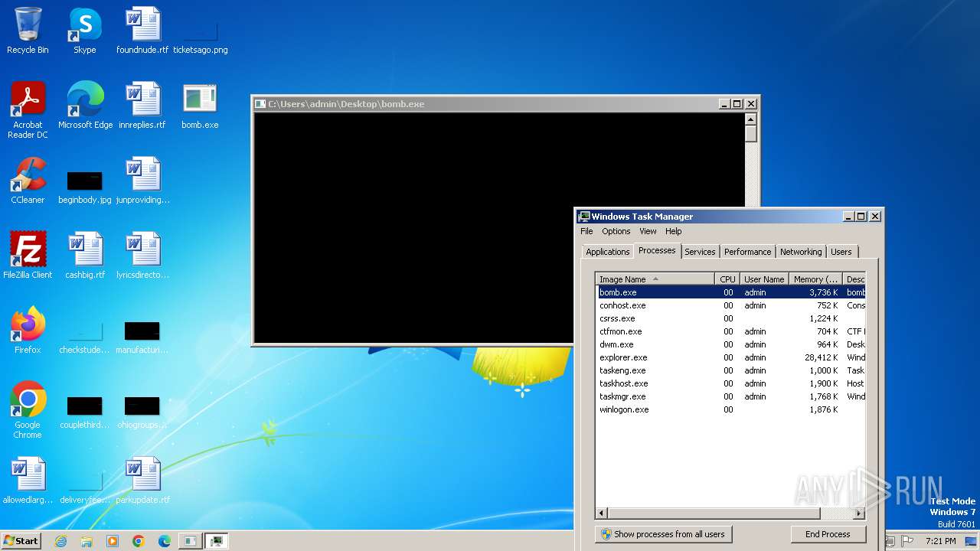Open the Recycle Bin desktop icon
The image size is (980, 551).
coord(28,31)
